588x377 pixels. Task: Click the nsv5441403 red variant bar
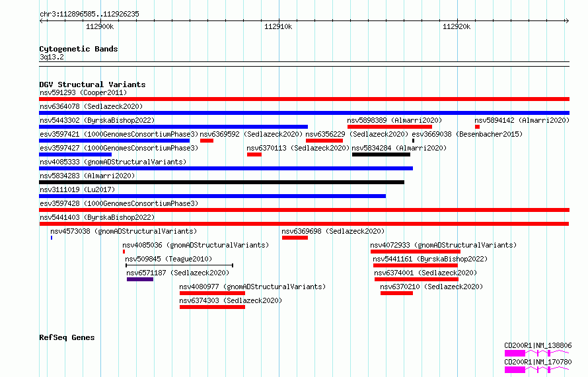(x=304, y=224)
